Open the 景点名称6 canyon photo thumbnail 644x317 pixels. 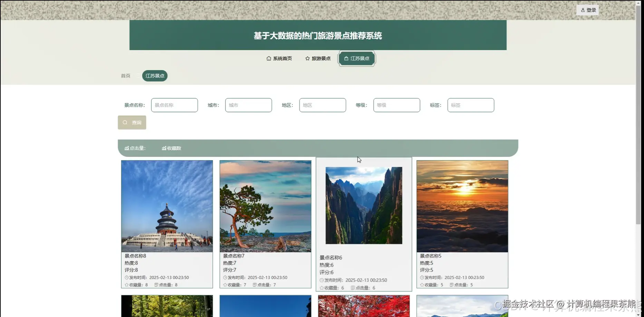click(364, 204)
